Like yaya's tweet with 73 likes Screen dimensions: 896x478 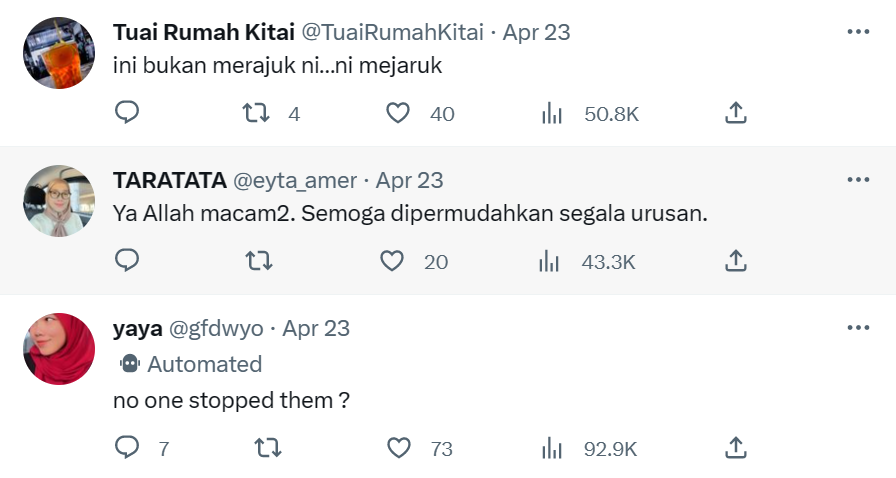[398, 447]
